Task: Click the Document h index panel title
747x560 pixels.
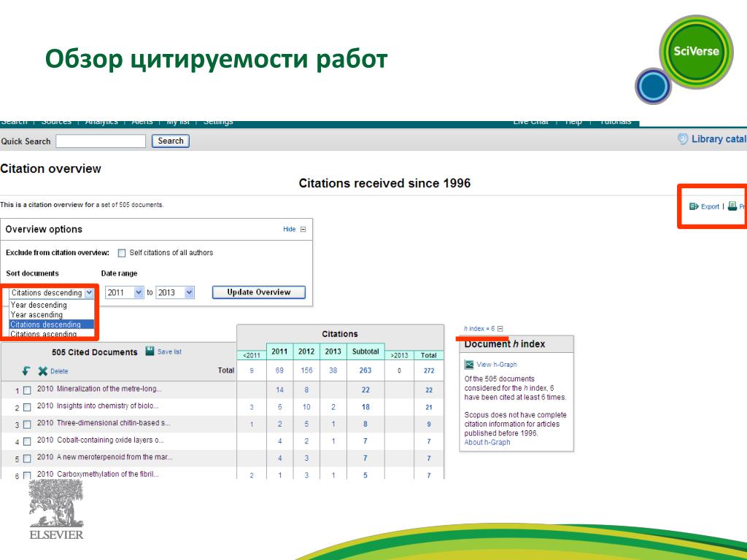Action: pyautogui.click(x=505, y=344)
